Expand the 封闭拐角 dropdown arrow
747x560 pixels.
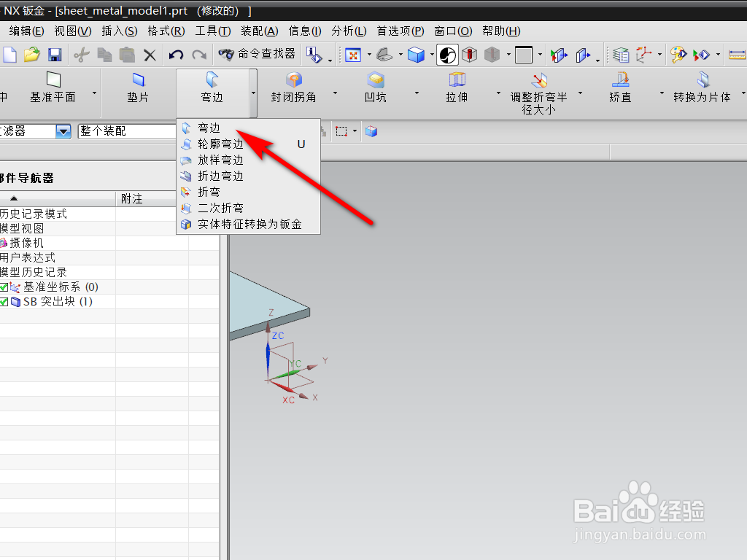pos(335,93)
